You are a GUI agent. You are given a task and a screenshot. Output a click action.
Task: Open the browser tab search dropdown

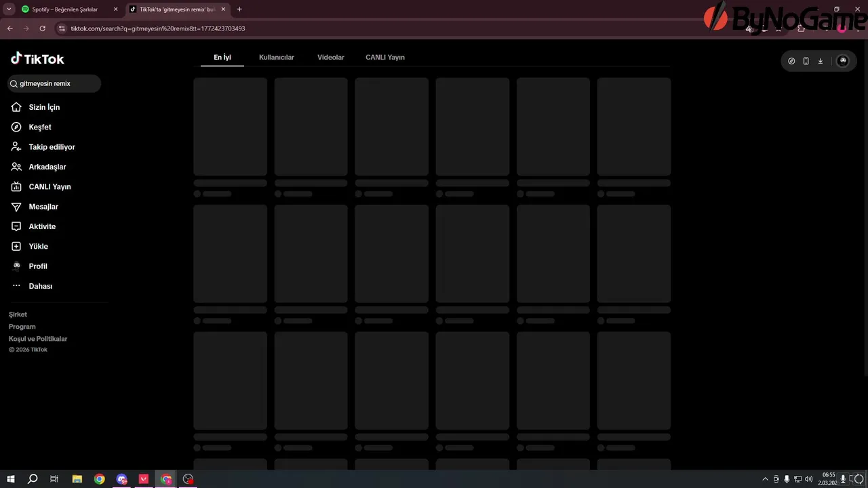(x=9, y=9)
